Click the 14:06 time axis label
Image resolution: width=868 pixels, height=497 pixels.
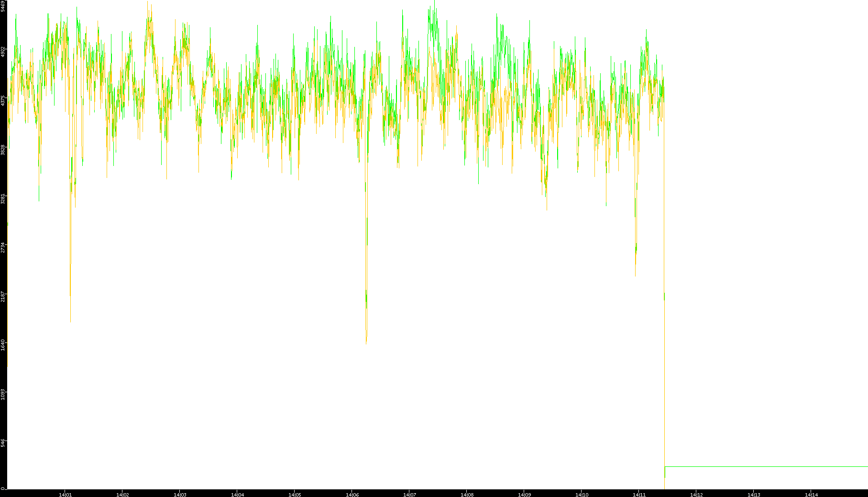[352, 495]
